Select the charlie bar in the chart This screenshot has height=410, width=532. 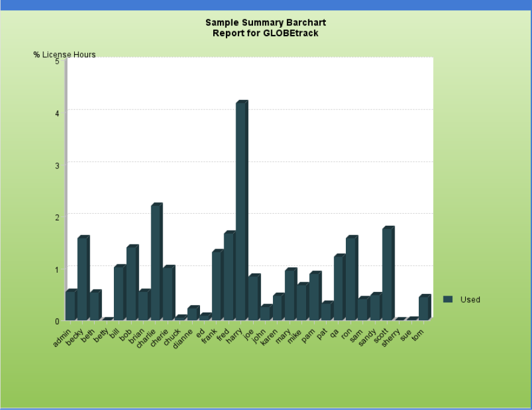(x=156, y=262)
